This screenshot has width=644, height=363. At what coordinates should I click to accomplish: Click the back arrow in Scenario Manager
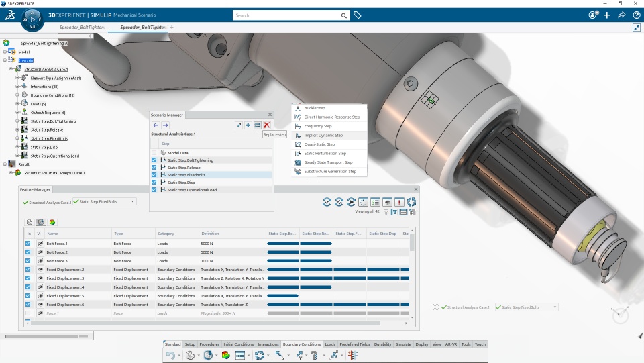click(156, 125)
